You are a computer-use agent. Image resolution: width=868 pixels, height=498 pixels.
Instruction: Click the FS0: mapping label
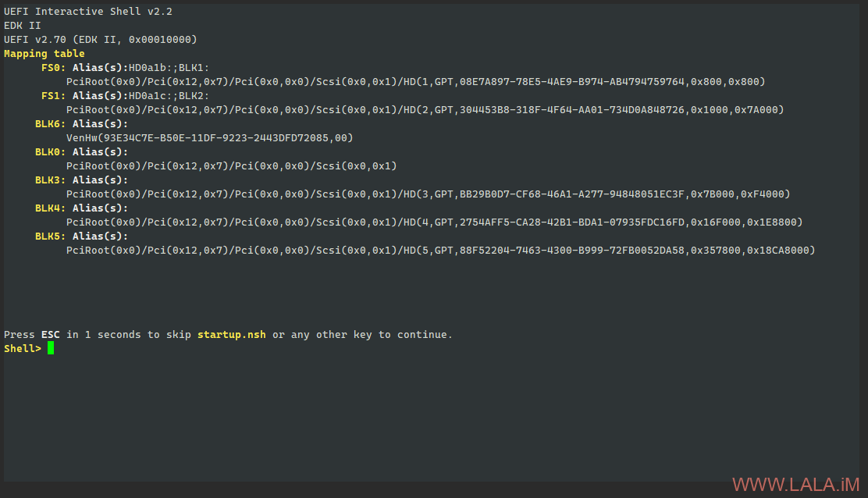coord(54,68)
